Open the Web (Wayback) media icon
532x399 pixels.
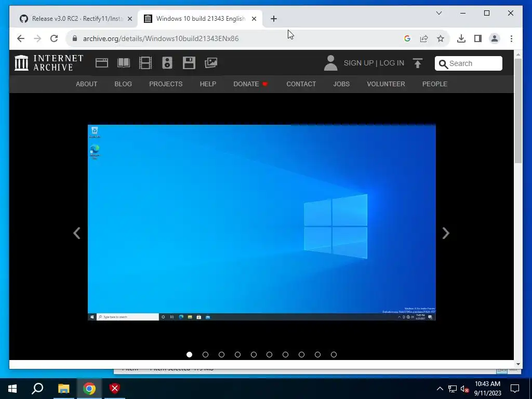click(102, 63)
